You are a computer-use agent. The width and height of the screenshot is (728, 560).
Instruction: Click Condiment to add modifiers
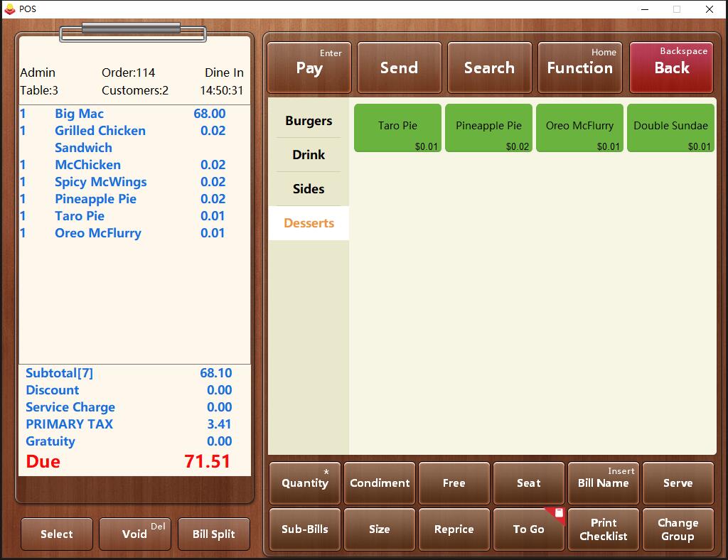tap(379, 483)
